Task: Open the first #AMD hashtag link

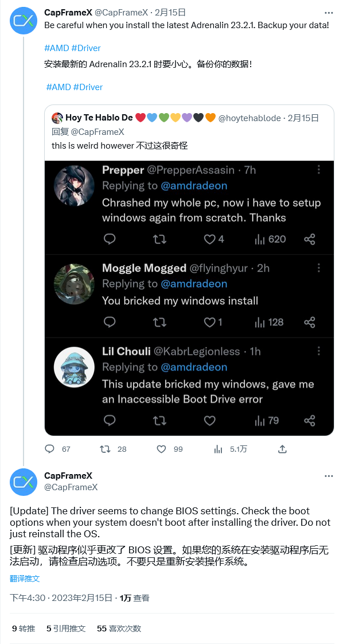Action: pyautogui.click(x=57, y=48)
